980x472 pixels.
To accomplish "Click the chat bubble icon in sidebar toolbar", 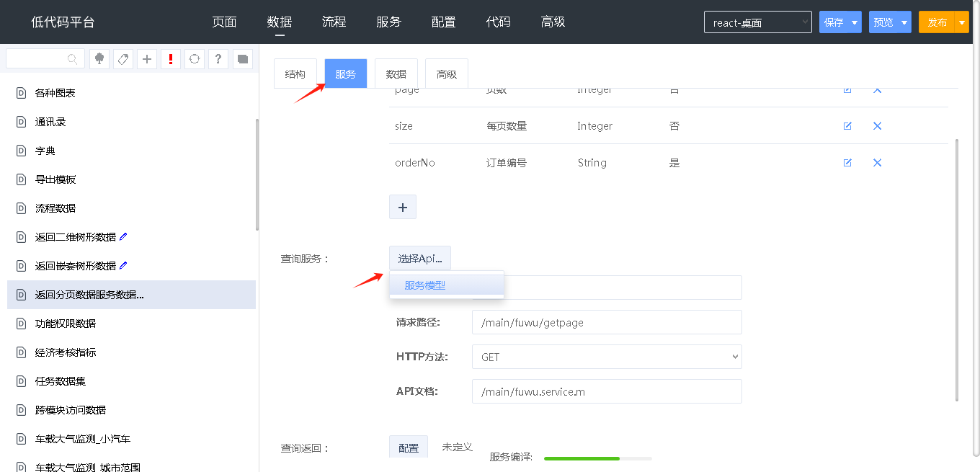I will (x=242, y=59).
